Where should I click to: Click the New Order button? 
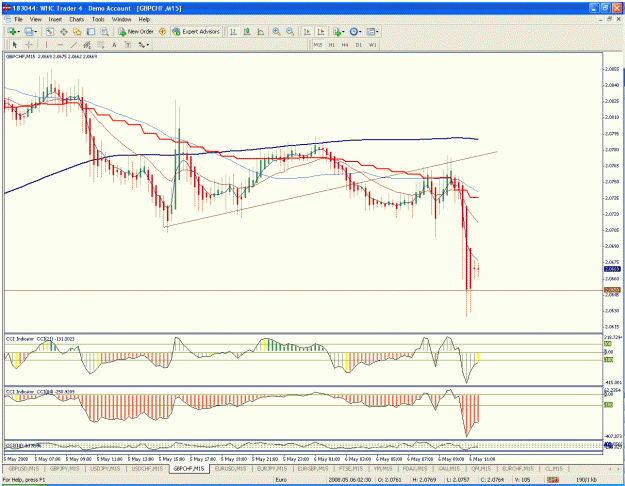click(136, 31)
